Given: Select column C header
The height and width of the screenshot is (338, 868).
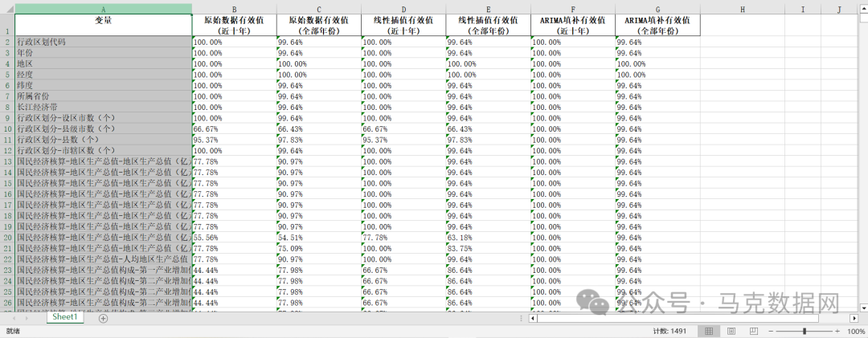Looking at the screenshot, I should click(x=319, y=9).
